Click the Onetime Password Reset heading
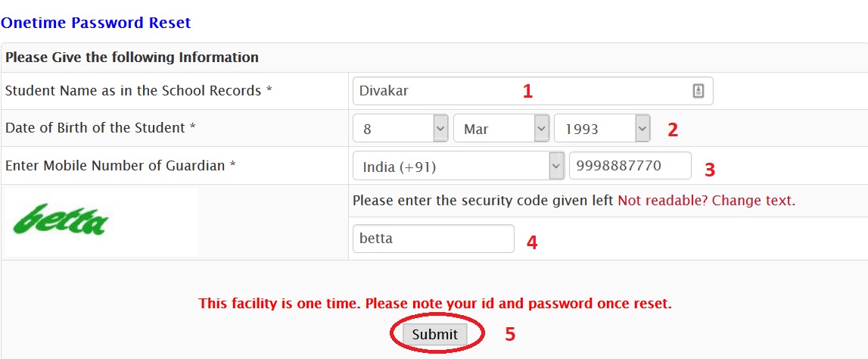The height and width of the screenshot is (359, 868). tap(96, 23)
